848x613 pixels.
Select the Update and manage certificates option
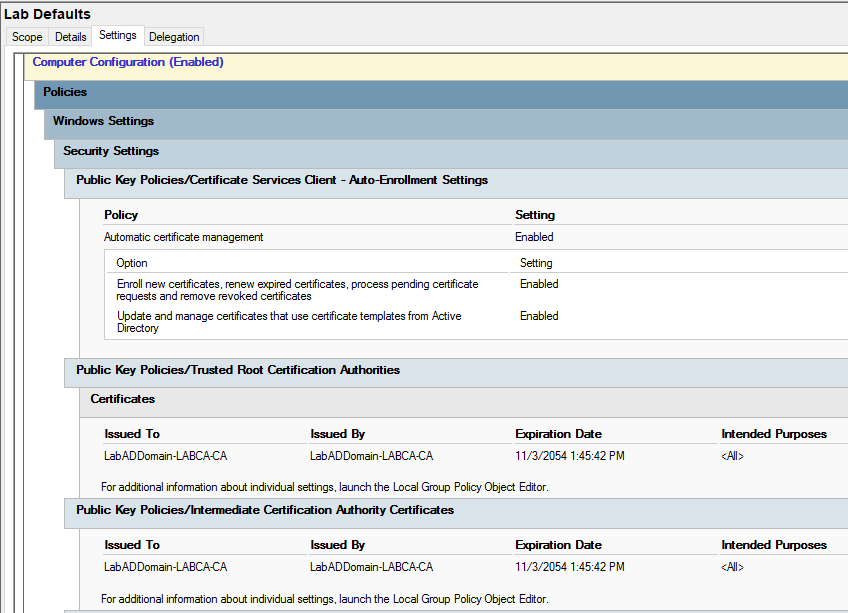tap(289, 322)
